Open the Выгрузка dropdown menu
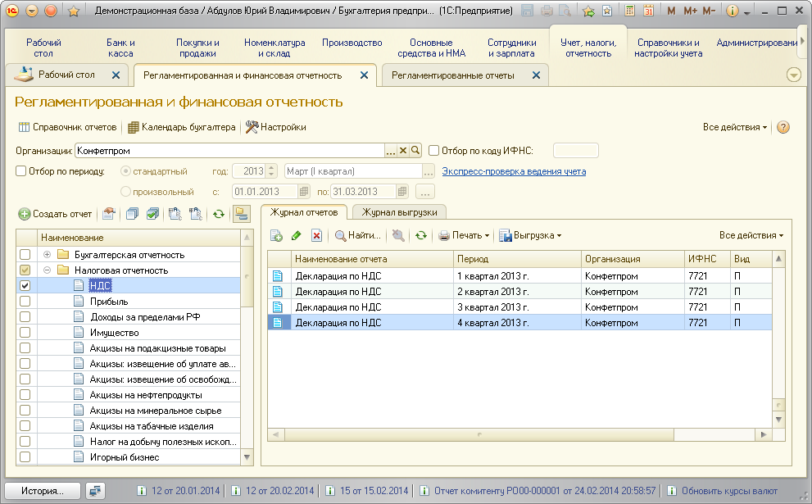 531,236
